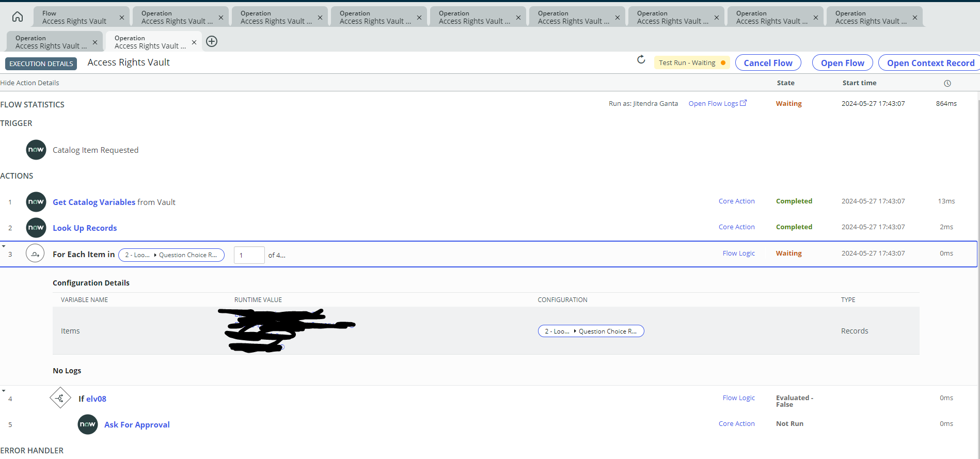Open Get Catalog Variables action
This screenshot has height=459, width=980.
pos(94,202)
